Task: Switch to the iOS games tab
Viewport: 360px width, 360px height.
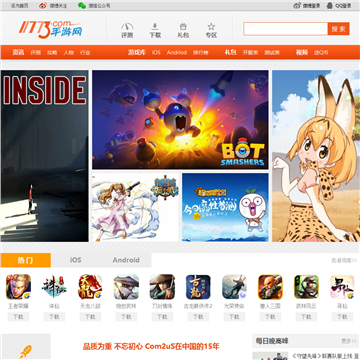Action: point(76,260)
